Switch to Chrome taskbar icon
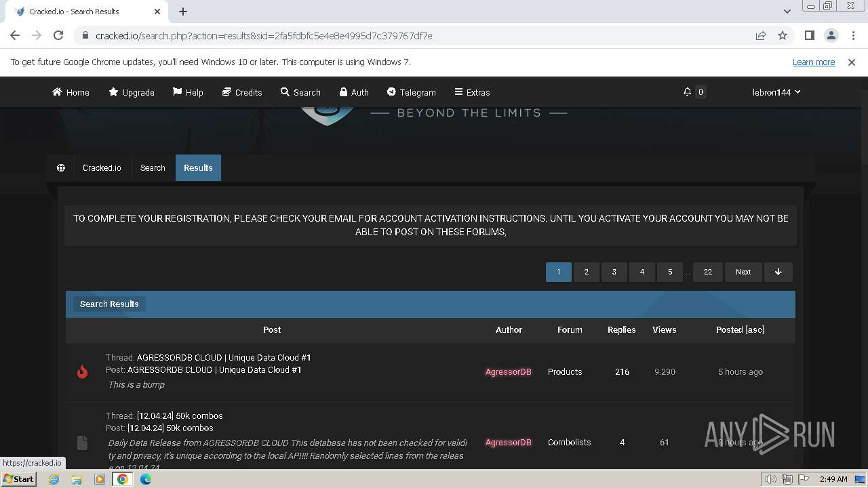This screenshot has height=488, width=868. click(123, 479)
